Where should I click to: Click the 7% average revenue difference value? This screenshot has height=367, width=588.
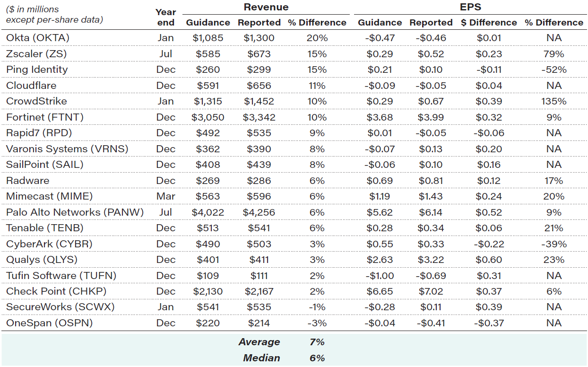click(x=317, y=342)
